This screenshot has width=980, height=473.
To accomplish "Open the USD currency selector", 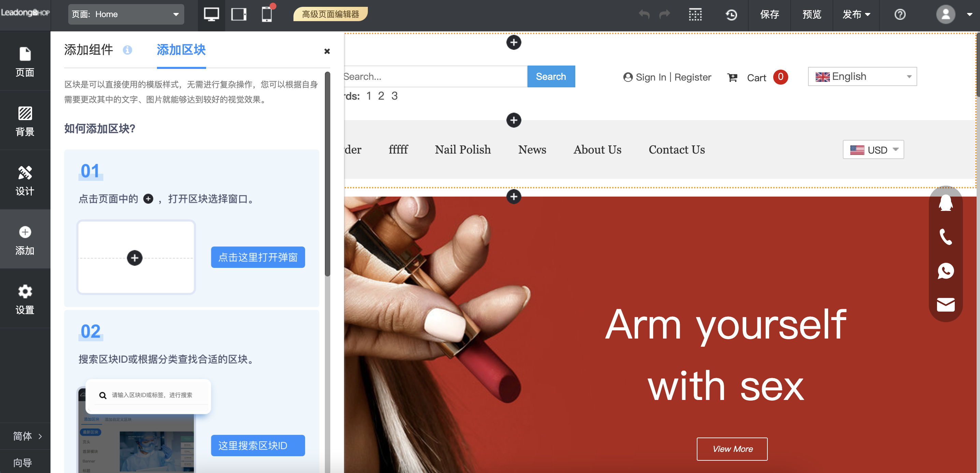I will pyautogui.click(x=873, y=150).
